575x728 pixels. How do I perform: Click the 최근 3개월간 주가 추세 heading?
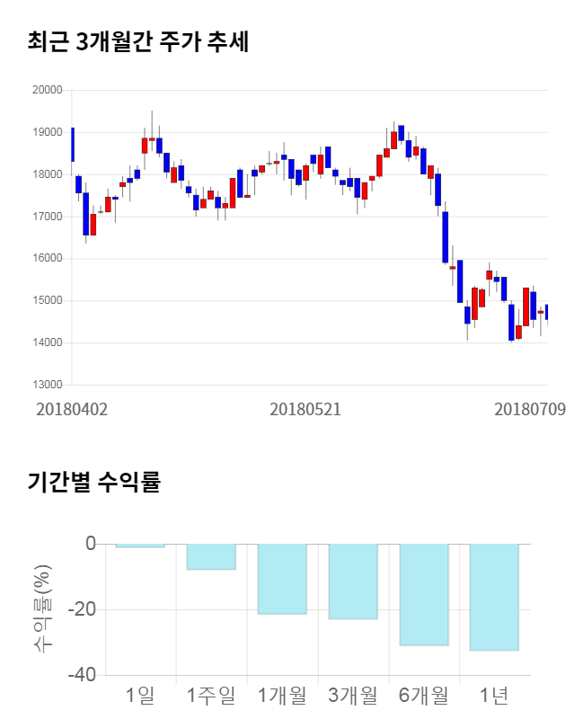coord(138,41)
